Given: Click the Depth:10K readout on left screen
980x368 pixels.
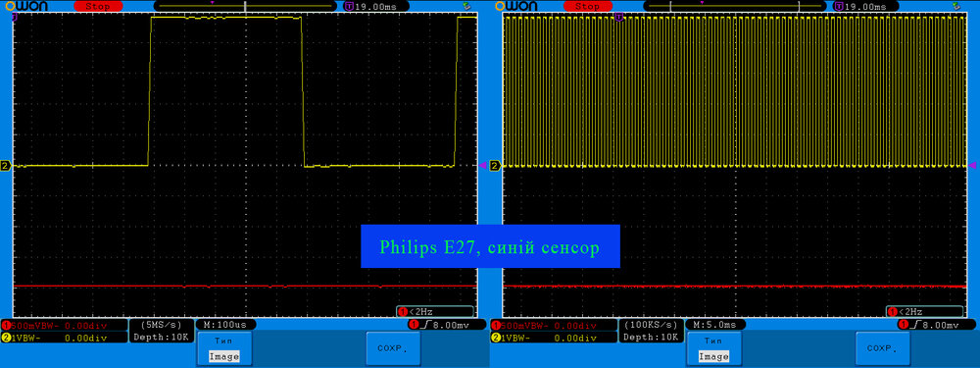Looking at the screenshot, I should 161,338.
